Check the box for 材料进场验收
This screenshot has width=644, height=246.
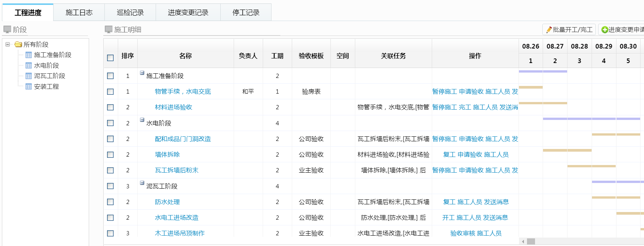(x=111, y=107)
